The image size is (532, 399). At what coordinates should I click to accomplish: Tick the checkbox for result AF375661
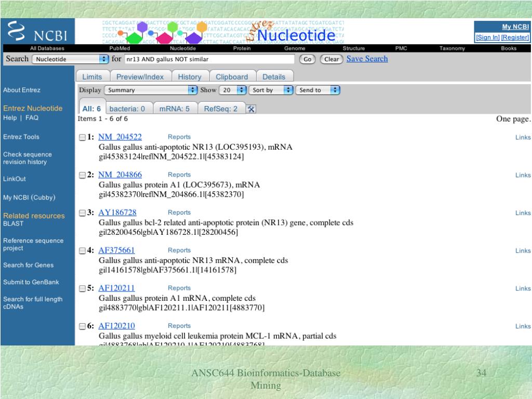82,251
